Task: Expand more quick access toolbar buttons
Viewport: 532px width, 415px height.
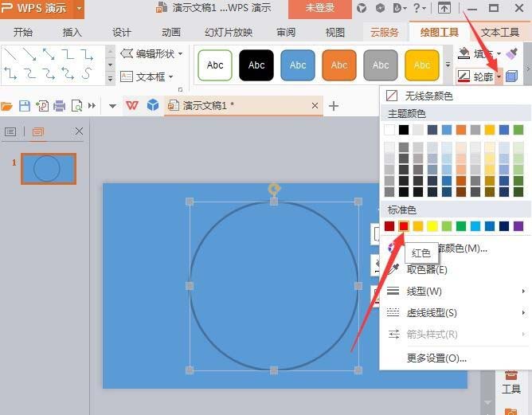Action: (x=92, y=106)
